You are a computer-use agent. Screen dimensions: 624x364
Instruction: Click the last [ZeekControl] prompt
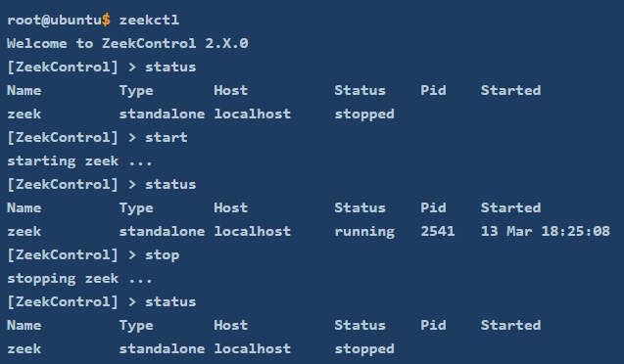[63, 302]
